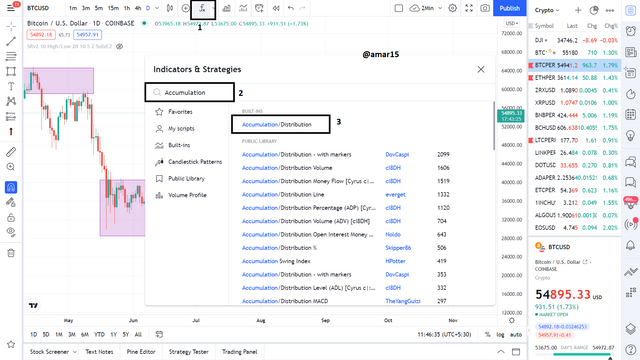Select Accumulation/Distribution Volume script
The width and height of the screenshot is (640, 360).
click(287, 168)
